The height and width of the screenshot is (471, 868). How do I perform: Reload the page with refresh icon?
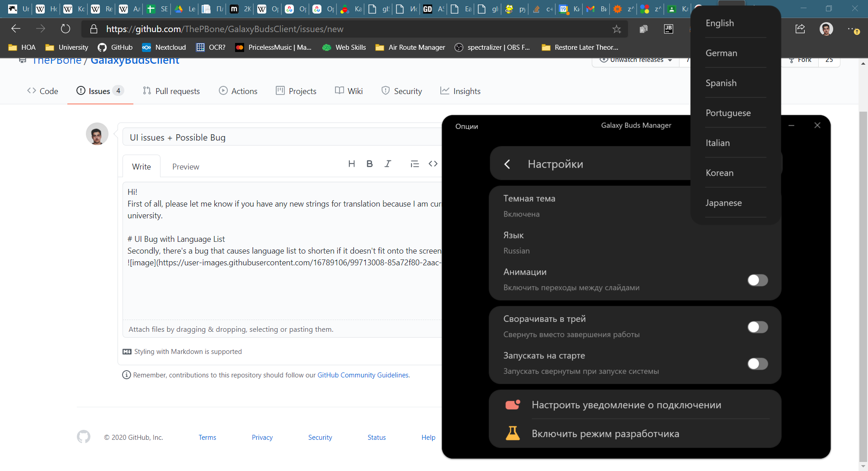point(66,29)
